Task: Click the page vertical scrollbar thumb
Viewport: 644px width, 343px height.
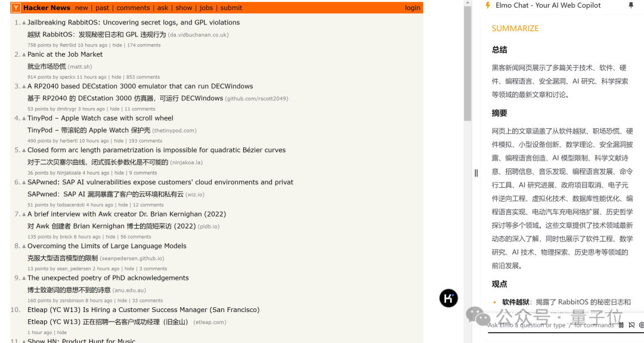Action: tap(467, 63)
